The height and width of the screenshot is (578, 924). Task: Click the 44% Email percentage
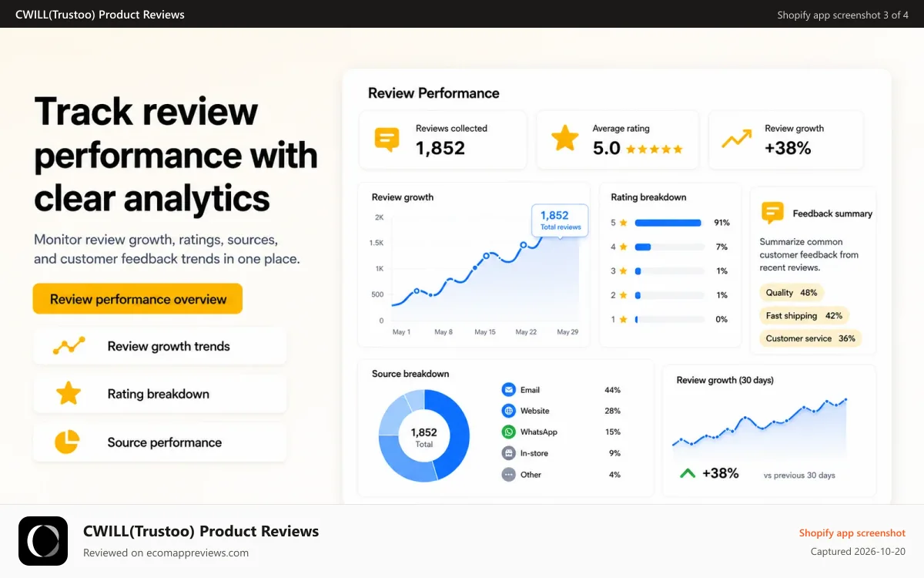[612, 390]
